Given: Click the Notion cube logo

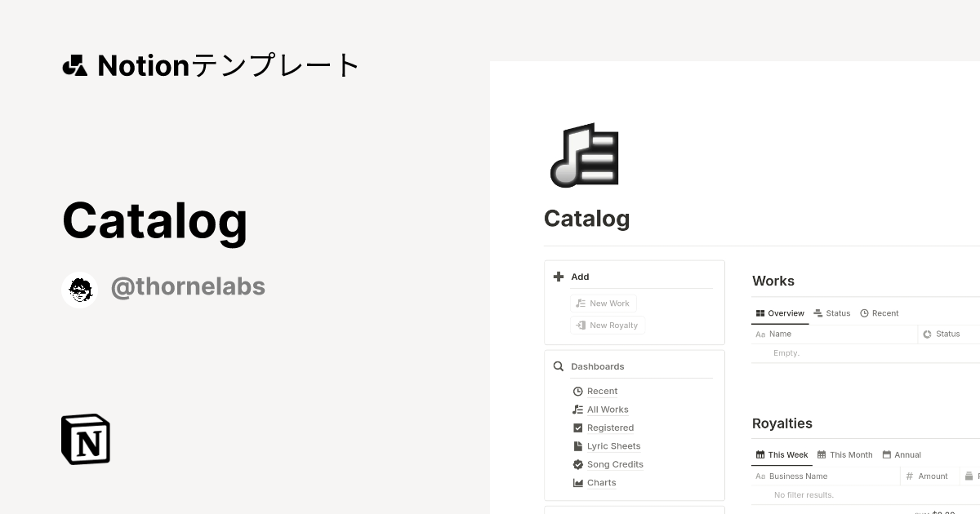Looking at the screenshot, I should pyautogui.click(x=86, y=439).
